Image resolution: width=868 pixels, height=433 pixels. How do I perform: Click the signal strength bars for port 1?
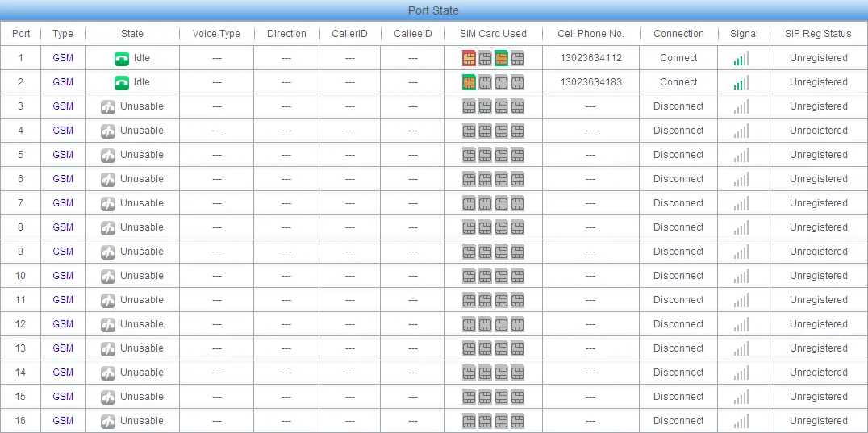point(741,58)
